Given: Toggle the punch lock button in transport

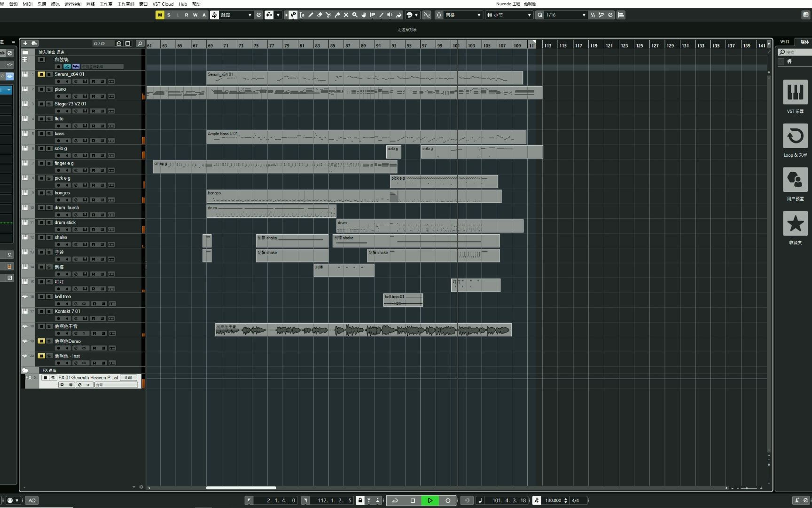Looking at the screenshot, I should [x=360, y=500].
